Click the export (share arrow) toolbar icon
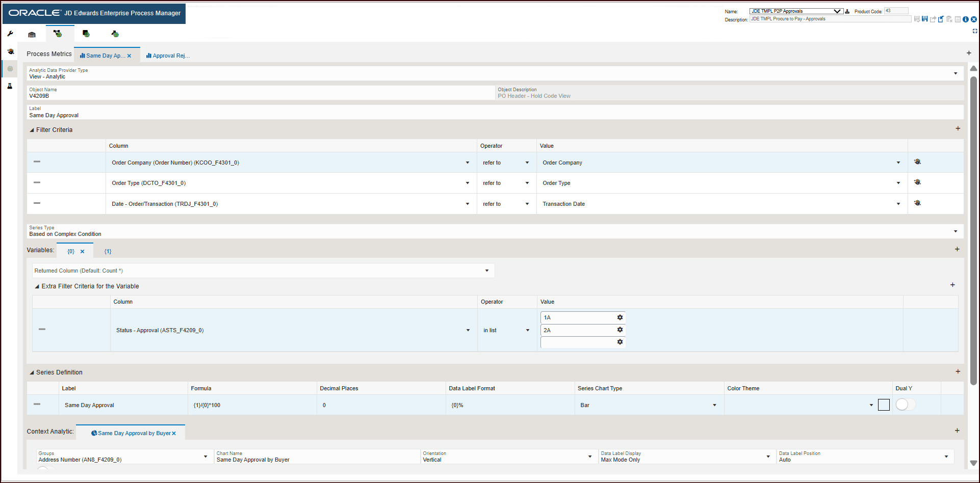The width and height of the screenshot is (980, 483). [933, 19]
